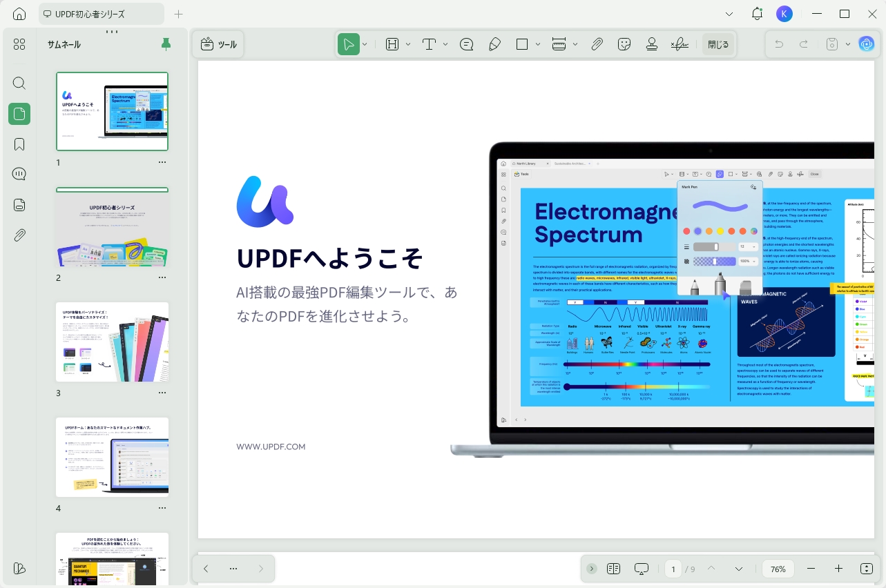Click the forward navigation arrow at bottom left
Image resolution: width=886 pixels, height=588 pixels.
(x=260, y=569)
